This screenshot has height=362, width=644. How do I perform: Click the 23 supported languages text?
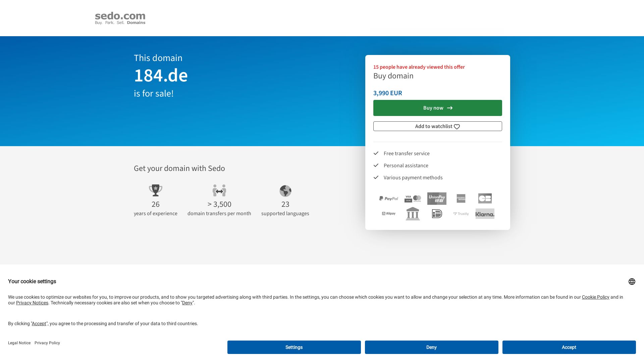pyautogui.click(x=285, y=208)
